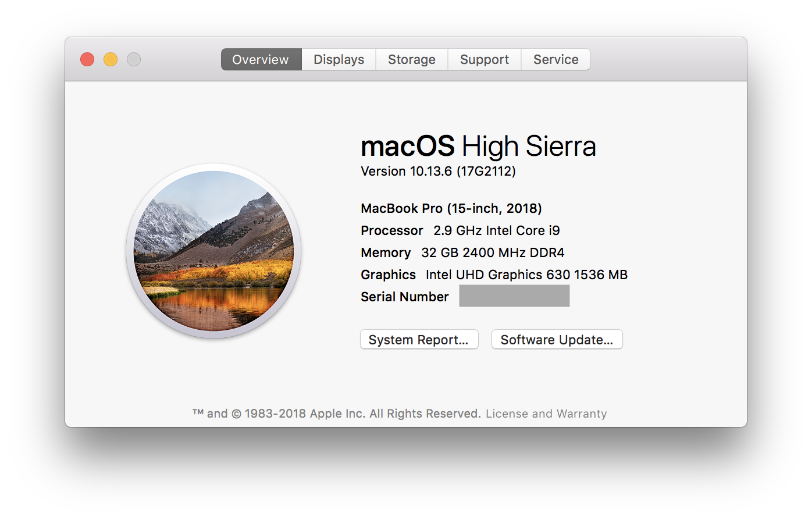Click the inactive gray zoom button
The height and width of the screenshot is (520, 812).
coord(133,59)
